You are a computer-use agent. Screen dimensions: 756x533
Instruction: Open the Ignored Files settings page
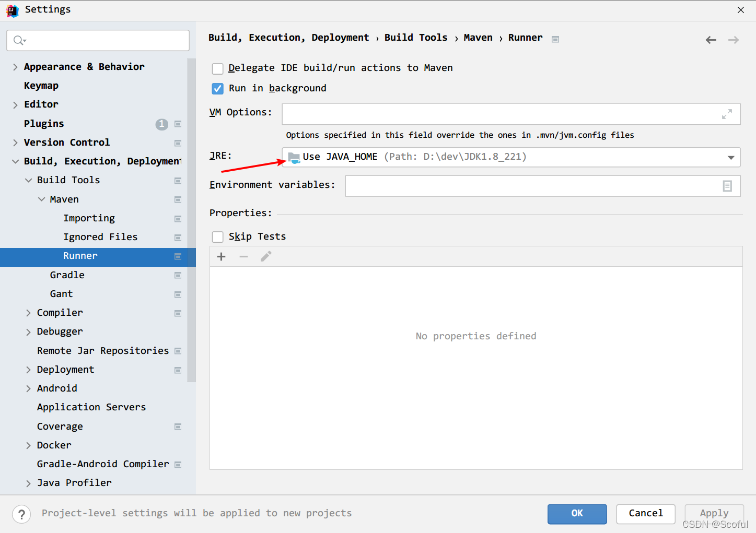pos(100,237)
